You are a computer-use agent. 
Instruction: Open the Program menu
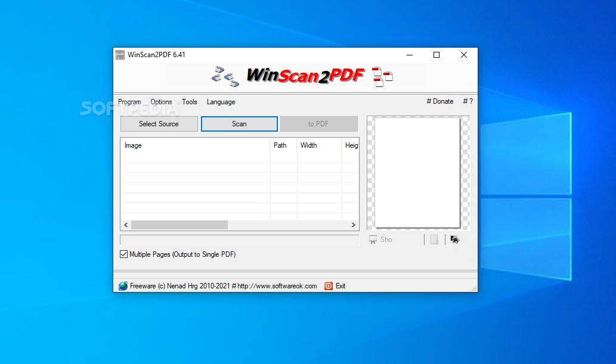click(129, 102)
